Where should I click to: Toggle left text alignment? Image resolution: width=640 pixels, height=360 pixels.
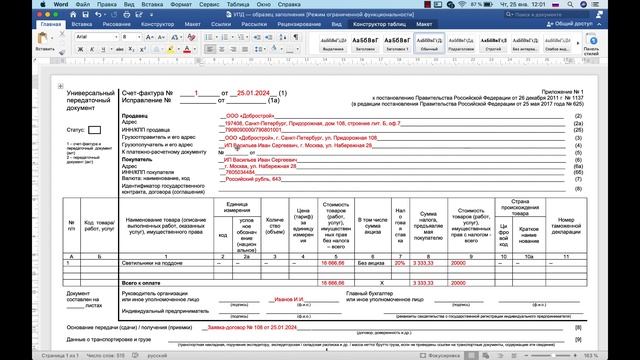210,49
